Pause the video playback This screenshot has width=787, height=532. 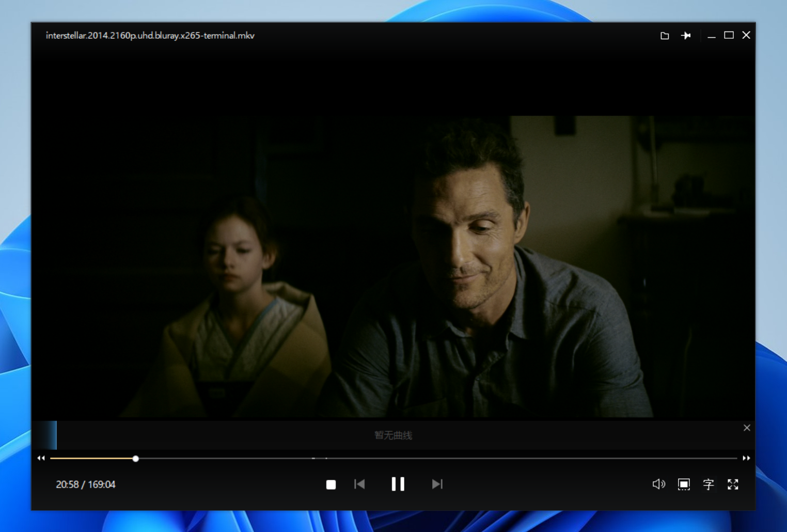(x=398, y=484)
